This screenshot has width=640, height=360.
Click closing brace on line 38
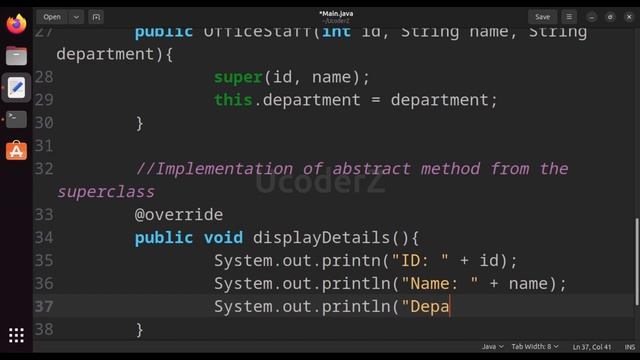pyautogui.click(x=140, y=329)
